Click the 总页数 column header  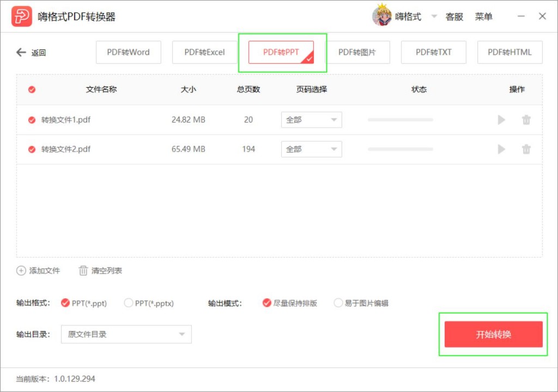point(248,89)
